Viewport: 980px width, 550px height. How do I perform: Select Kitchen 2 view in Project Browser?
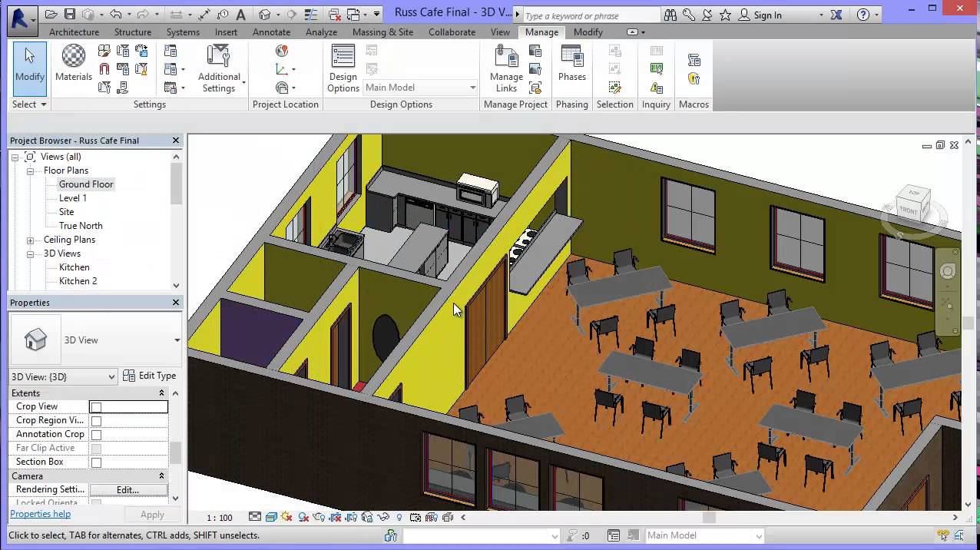click(78, 281)
